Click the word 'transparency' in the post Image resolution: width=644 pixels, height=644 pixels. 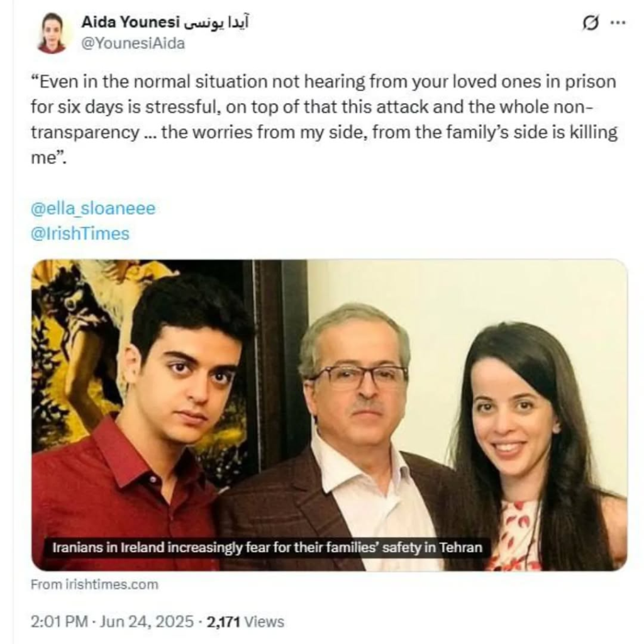tap(85, 133)
